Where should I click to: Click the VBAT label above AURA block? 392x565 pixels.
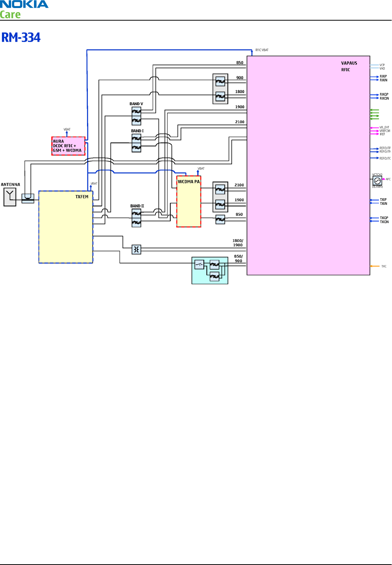pos(67,130)
